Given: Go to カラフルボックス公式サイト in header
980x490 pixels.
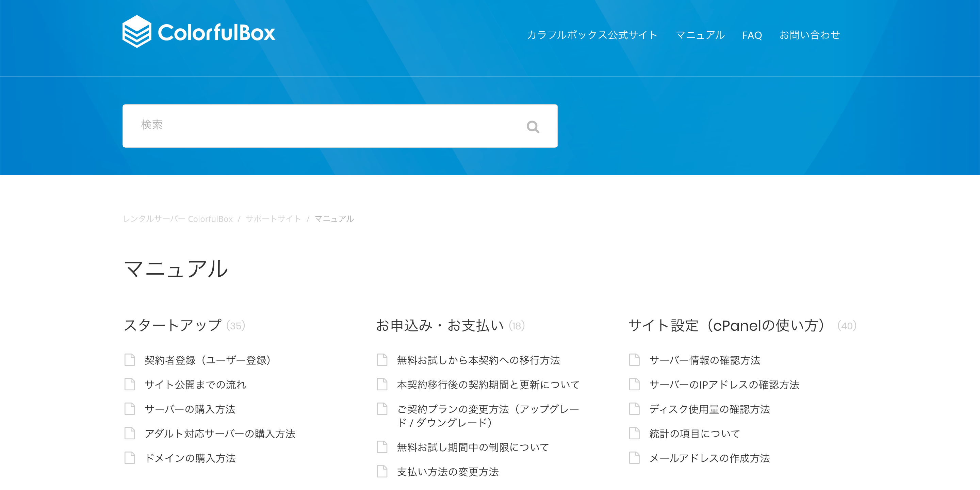Looking at the screenshot, I should 592,35.
